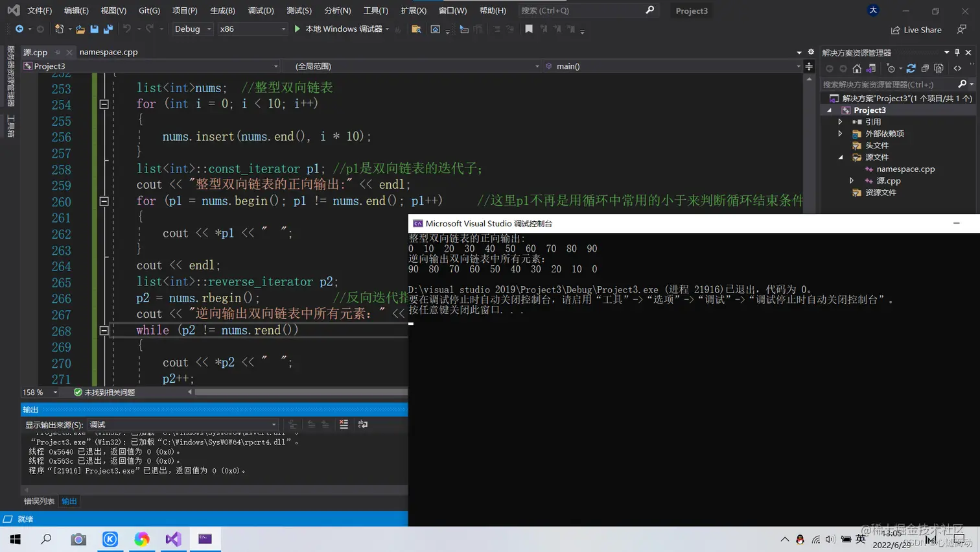Screen dimensions: 980x552
Task: Collapse the 源文件 folder node
Action: pos(841,157)
